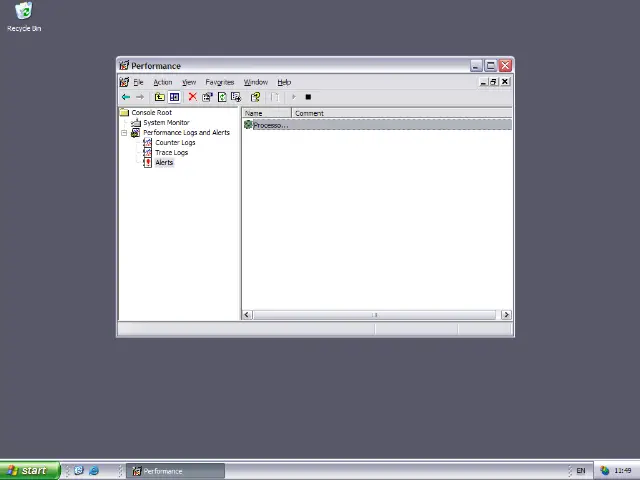Select System Monitor in console tree
This screenshot has height=480, width=640.
tap(166, 123)
